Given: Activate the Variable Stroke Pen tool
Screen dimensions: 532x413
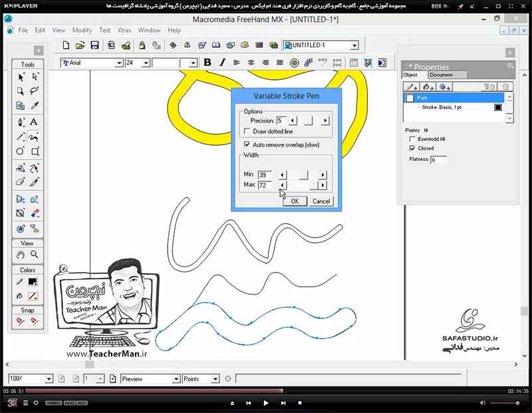Looking at the screenshot, I should [33, 137].
